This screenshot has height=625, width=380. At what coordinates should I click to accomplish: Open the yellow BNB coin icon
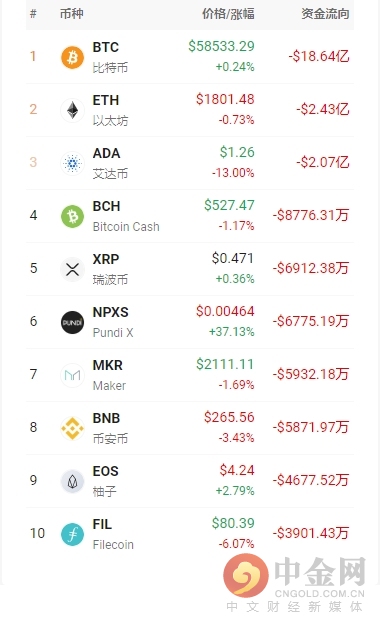[72, 428]
